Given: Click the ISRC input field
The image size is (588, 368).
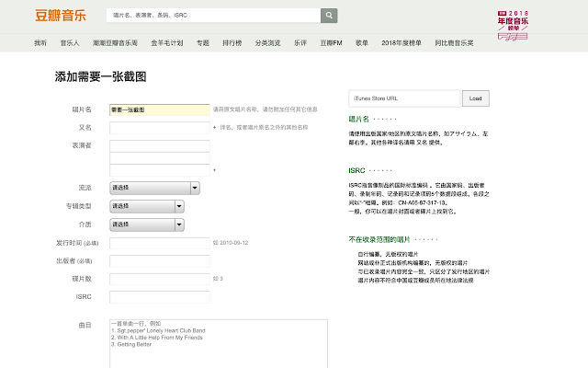Looking at the screenshot, I should click(160, 296).
